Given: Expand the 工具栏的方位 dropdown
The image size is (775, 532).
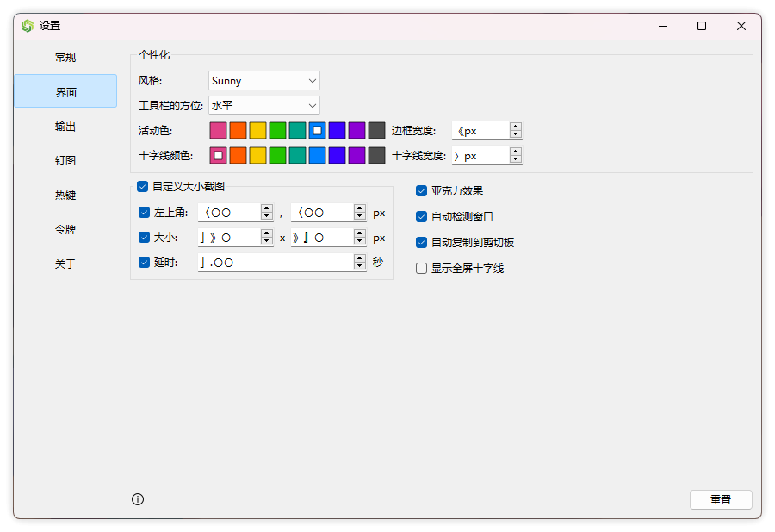Looking at the screenshot, I should (x=264, y=106).
